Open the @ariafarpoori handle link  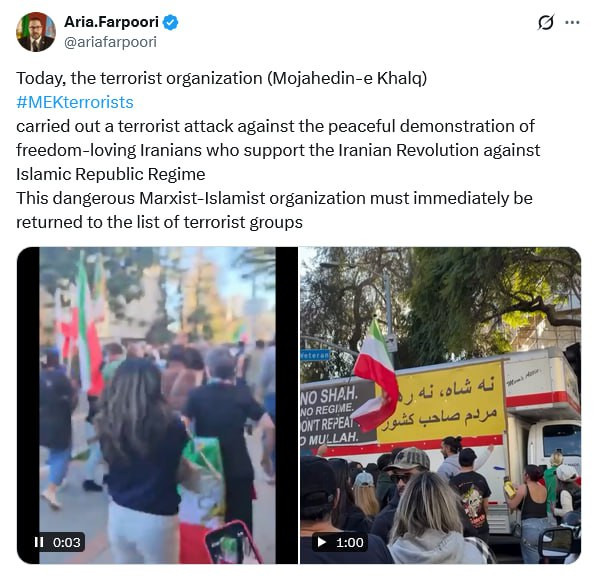110,42
